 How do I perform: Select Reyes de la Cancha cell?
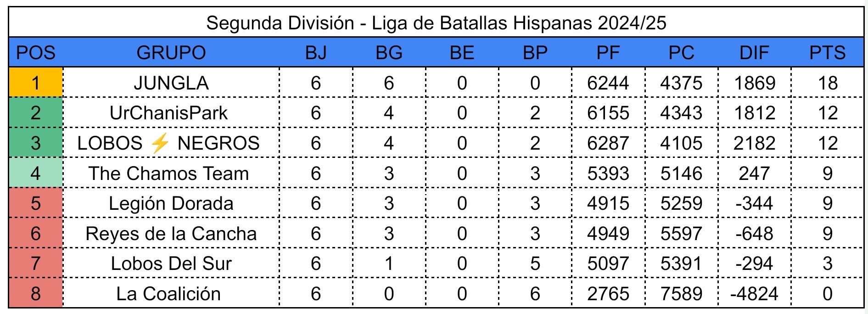(171, 234)
